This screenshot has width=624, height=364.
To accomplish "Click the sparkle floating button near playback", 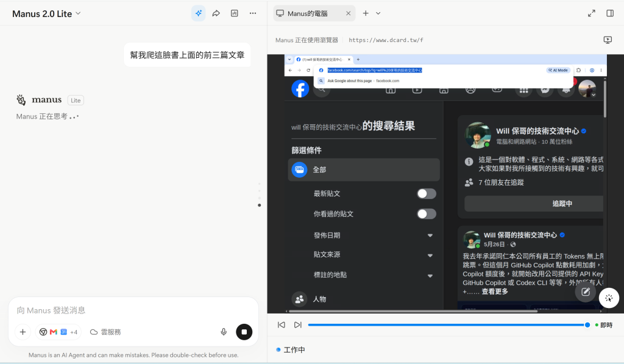I will point(609,298).
